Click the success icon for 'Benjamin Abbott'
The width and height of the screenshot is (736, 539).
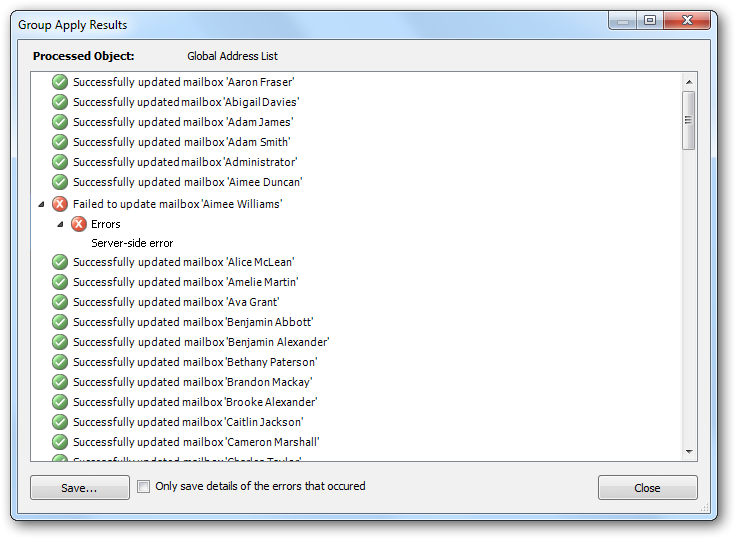click(x=60, y=322)
